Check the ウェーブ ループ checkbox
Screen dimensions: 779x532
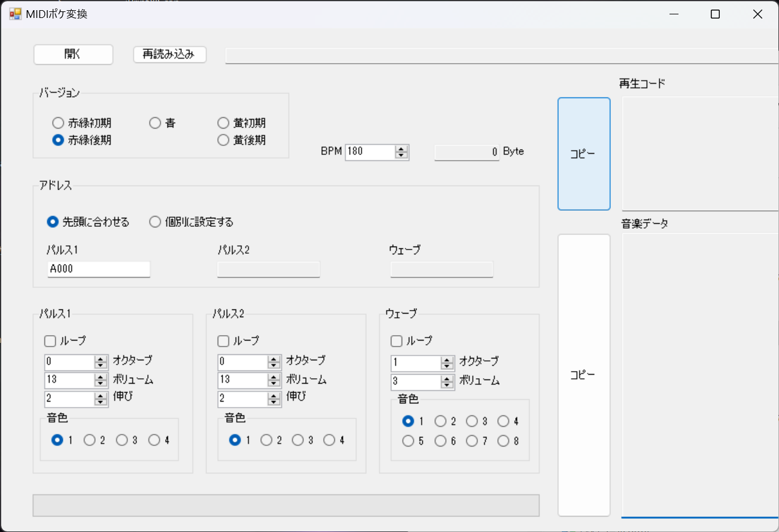(x=396, y=341)
